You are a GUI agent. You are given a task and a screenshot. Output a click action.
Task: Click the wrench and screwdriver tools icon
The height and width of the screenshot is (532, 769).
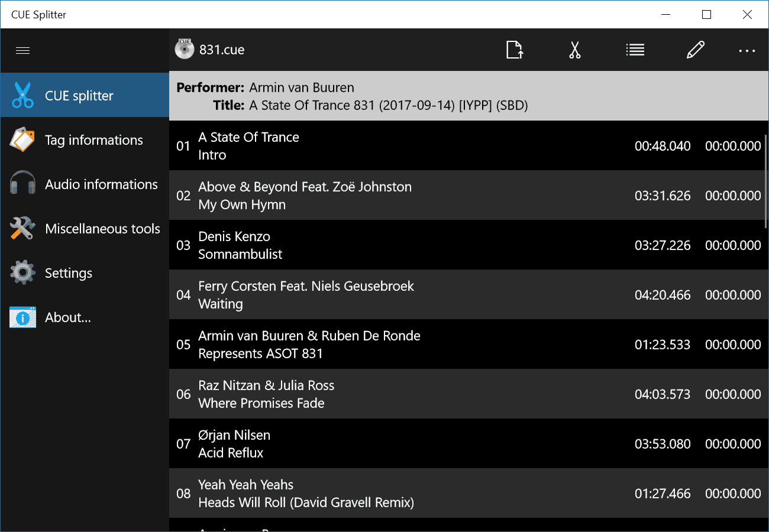pyautogui.click(x=22, y=228)
